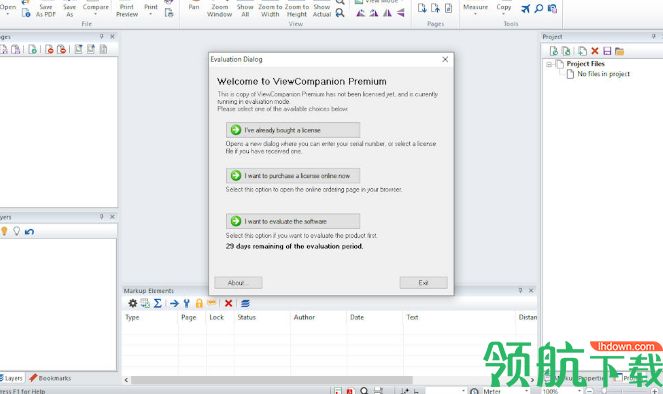This screenshot has width=663, height=394.
Task: Switch to the Bookmarks tab
Action: 50,378
